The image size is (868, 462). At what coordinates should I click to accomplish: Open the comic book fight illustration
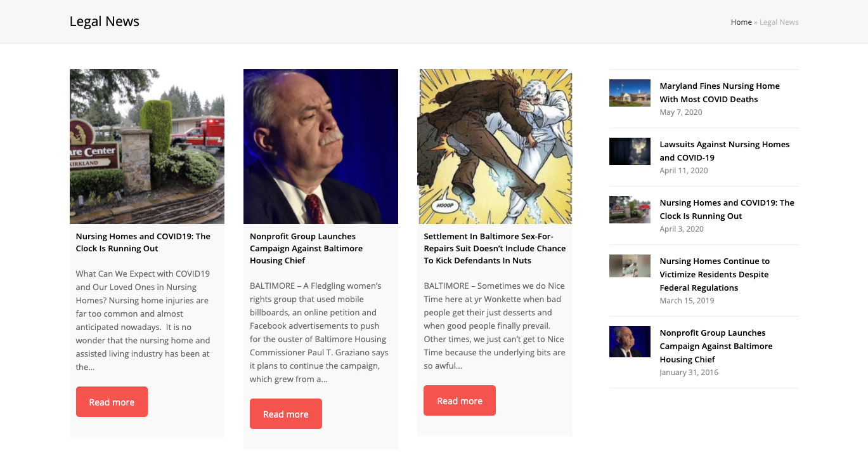click(495, 147)
